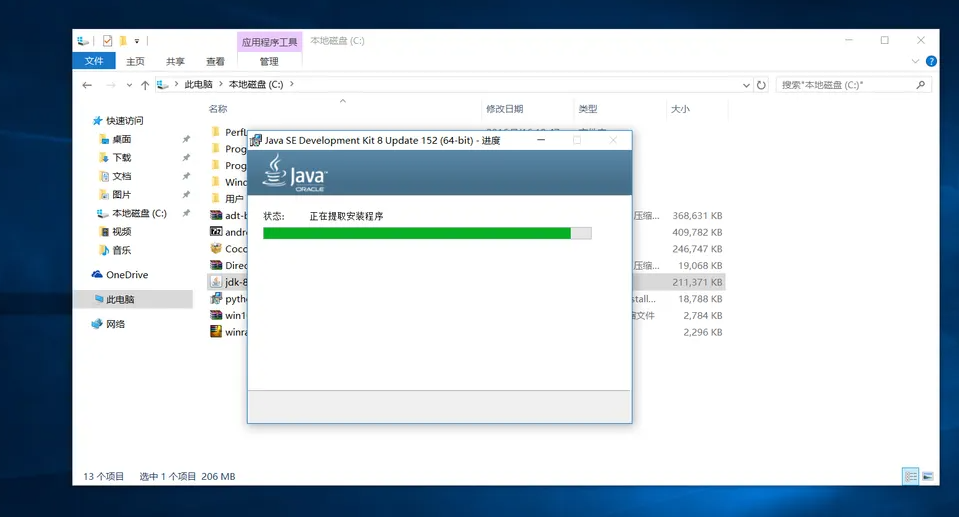Open the address bar history dropdown

point(746,85)
